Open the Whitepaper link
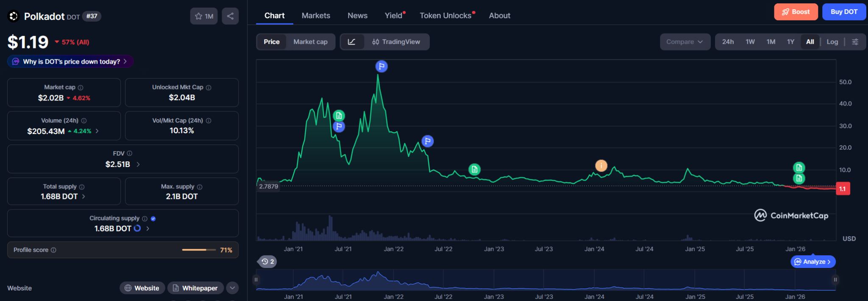The width and height of the screenshot is (868, 301). (x=195, y=288)
